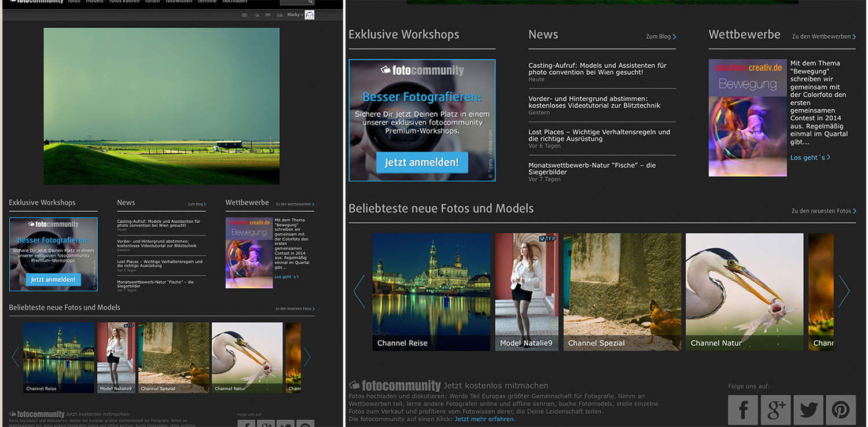Click the chevron after enlarged 'Zu den neuesten Fotos'
The image size is (868, 427).
[854, 211]
